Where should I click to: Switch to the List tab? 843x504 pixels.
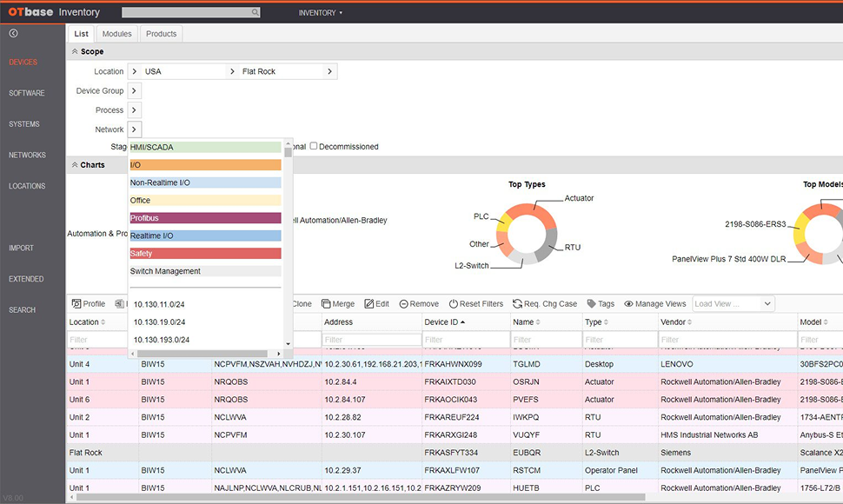coord(81,34)
